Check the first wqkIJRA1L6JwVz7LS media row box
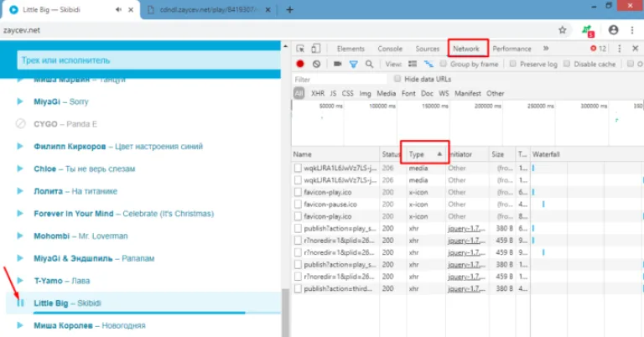The width and height of the screenshot is (644, 337). click(298, 168)
